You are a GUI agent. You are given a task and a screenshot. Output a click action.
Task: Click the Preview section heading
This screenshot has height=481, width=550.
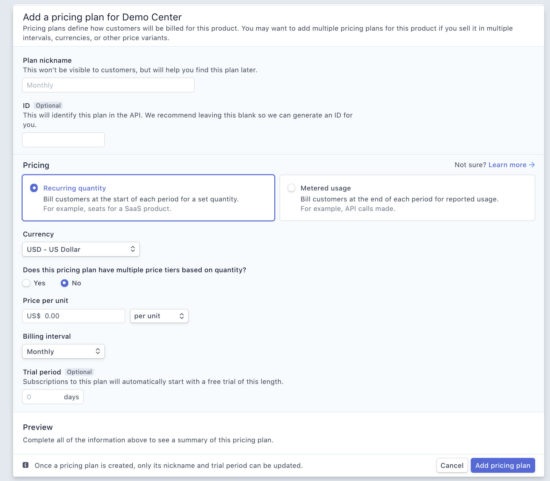coord(38,427)
